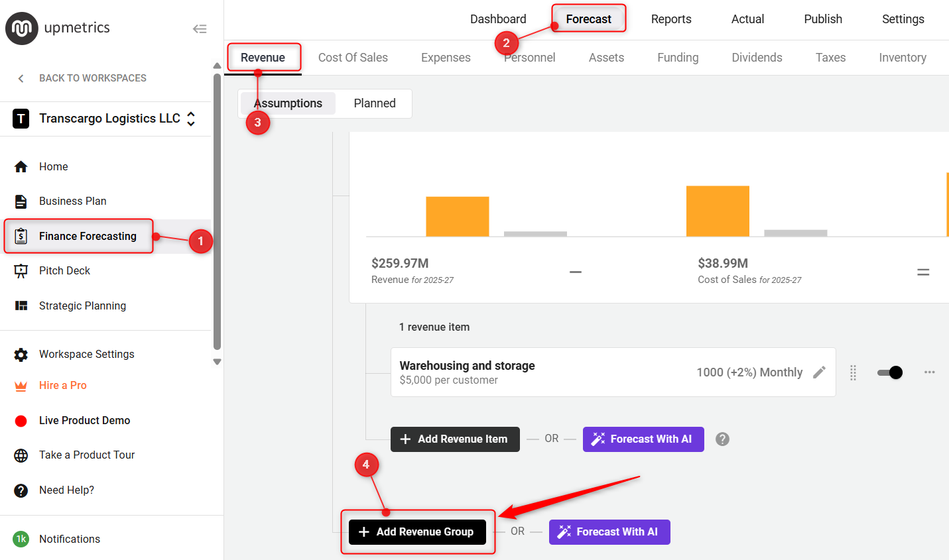Screen dimensions: 949x560
Task: Click the upmetrics logo icon
Action: point(22,28)
